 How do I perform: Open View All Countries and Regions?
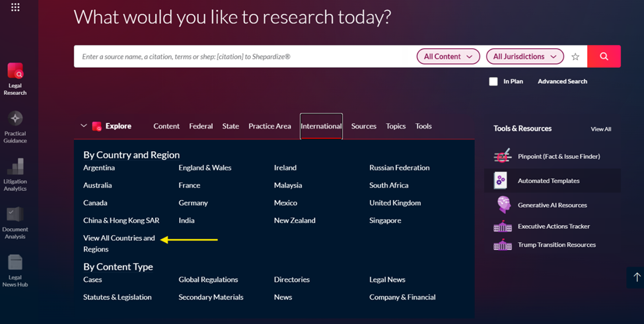pyautogui.click(x=119, y=243)
